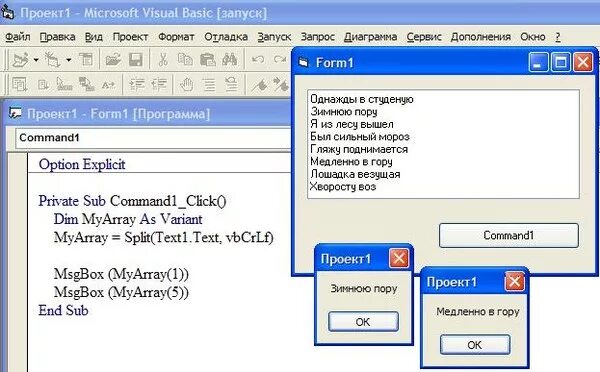Click the Comment Block icon
600x372 pixels.
click(209, 85)
